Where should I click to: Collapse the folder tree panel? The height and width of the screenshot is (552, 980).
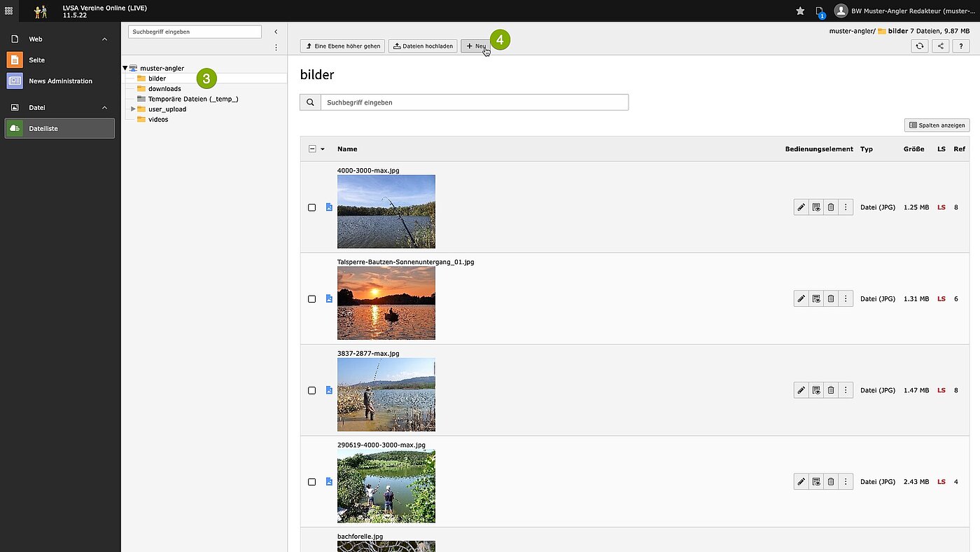click(x=276, y=32)
